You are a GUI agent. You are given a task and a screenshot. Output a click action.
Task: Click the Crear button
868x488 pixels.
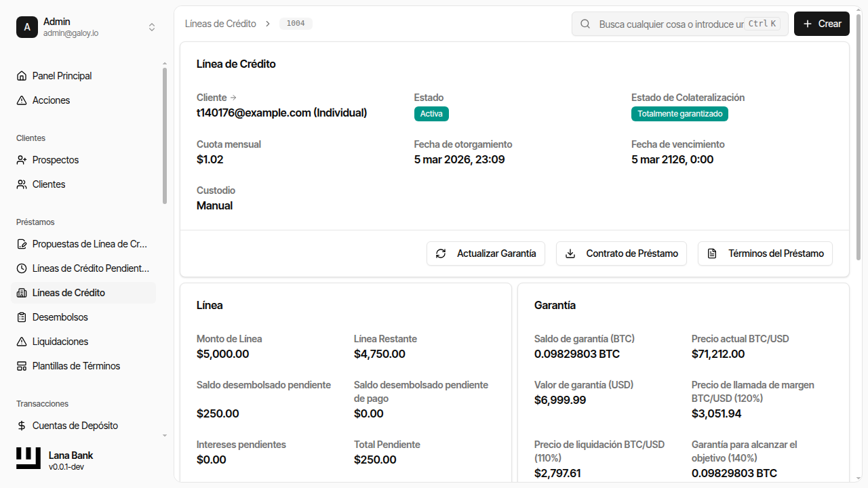click(821, 24)
